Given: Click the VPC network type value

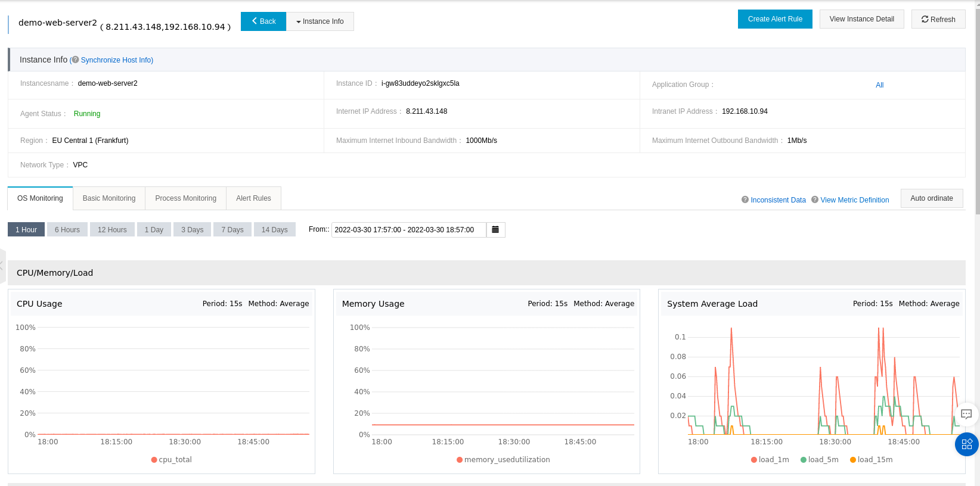Looking at the screenshot, I should (80, 165).
